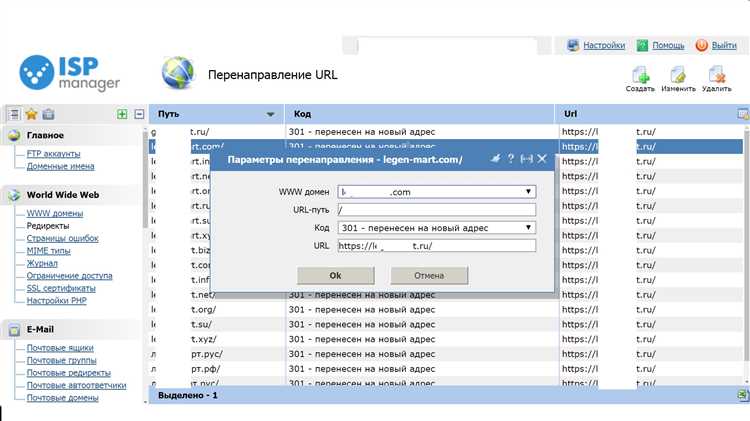Viewport: 750px width, 421px height.
Task: Collapse the E-Mail section
Action: 40,329
